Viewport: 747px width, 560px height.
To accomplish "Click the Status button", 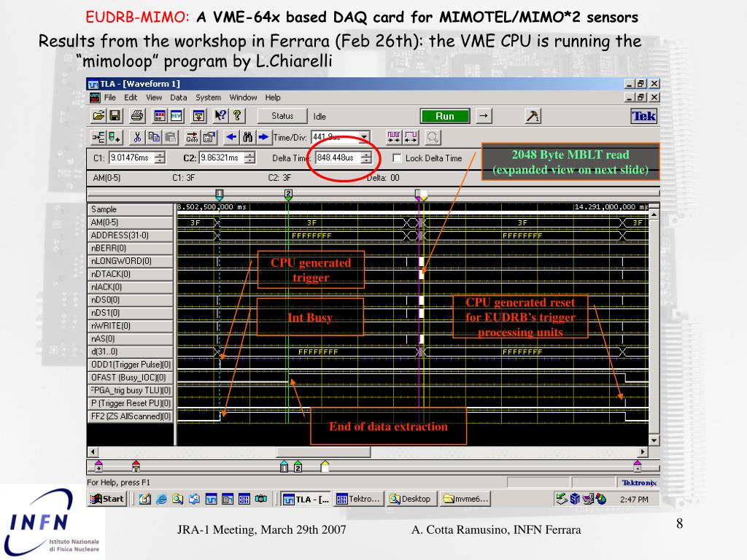I will tap(282, 116).
